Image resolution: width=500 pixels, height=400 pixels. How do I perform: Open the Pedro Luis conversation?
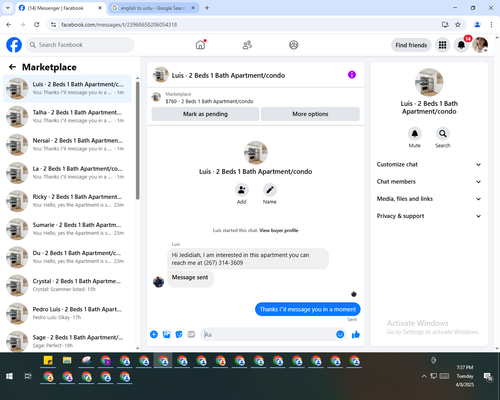click(67, 313)
